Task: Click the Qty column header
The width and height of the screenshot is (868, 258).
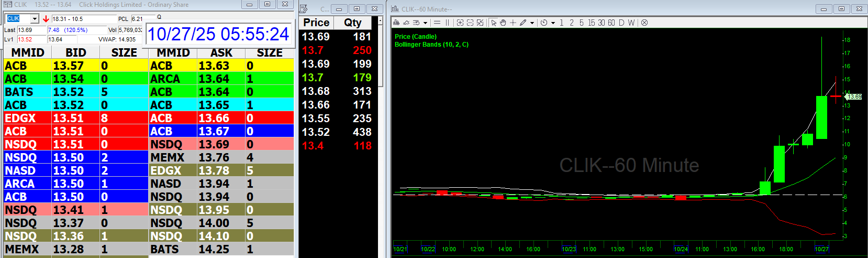Action: point(353,23)
